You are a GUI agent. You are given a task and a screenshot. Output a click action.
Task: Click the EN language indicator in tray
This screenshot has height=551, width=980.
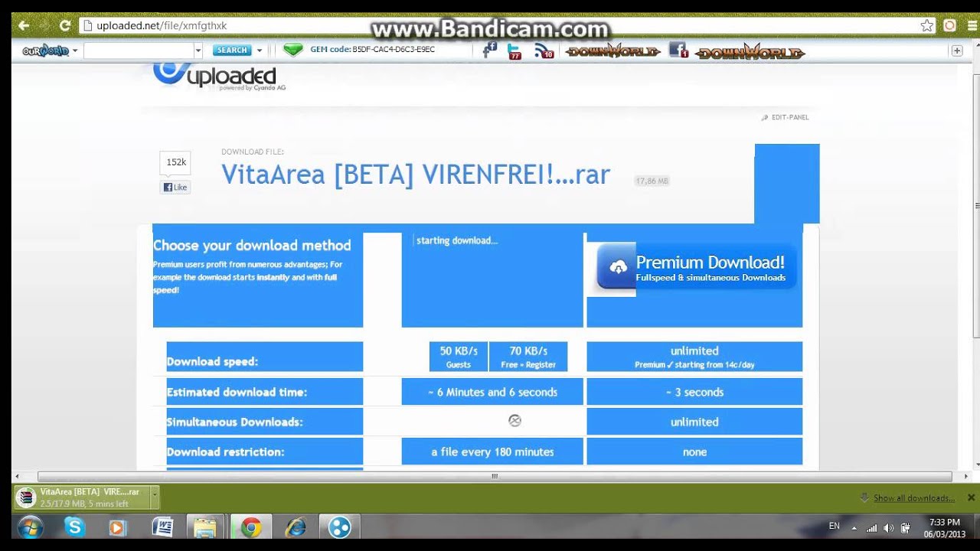835,527
